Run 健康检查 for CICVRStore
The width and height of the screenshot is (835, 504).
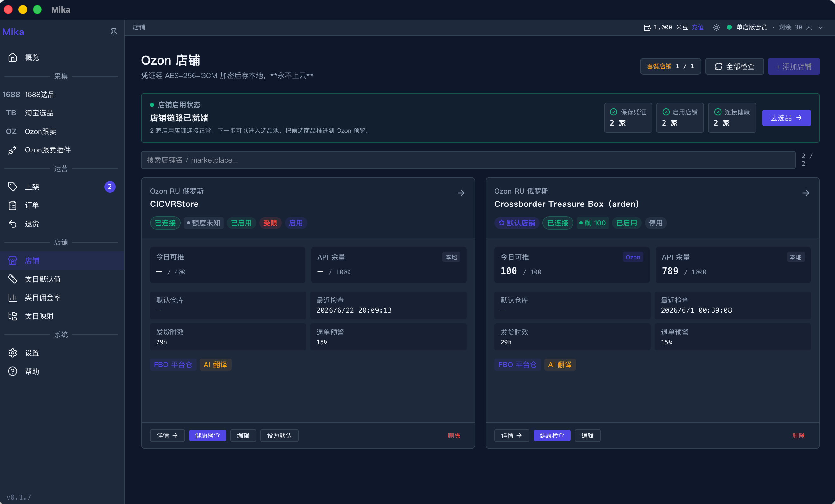207,435
